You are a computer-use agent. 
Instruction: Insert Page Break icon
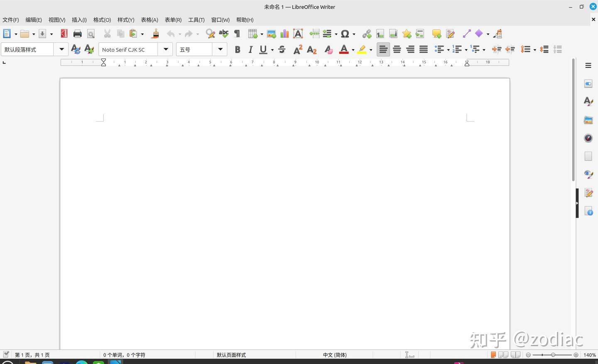coord(314,34)
